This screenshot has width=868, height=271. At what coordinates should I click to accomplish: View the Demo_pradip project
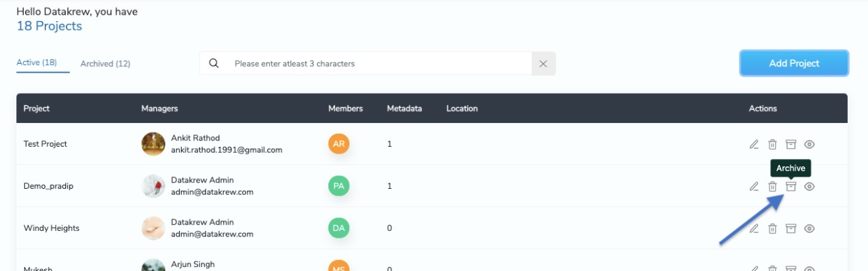point(809,186)
